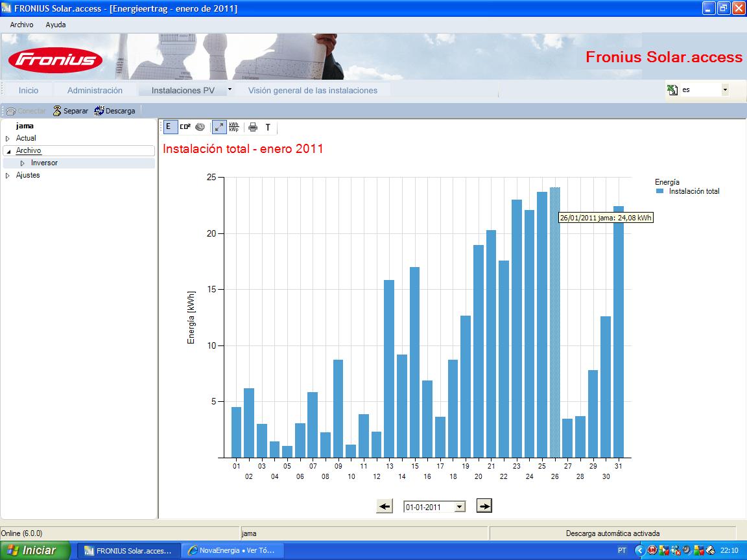Click the T table view icon
This screenshot has height=560, width=747.
point(268,127)
